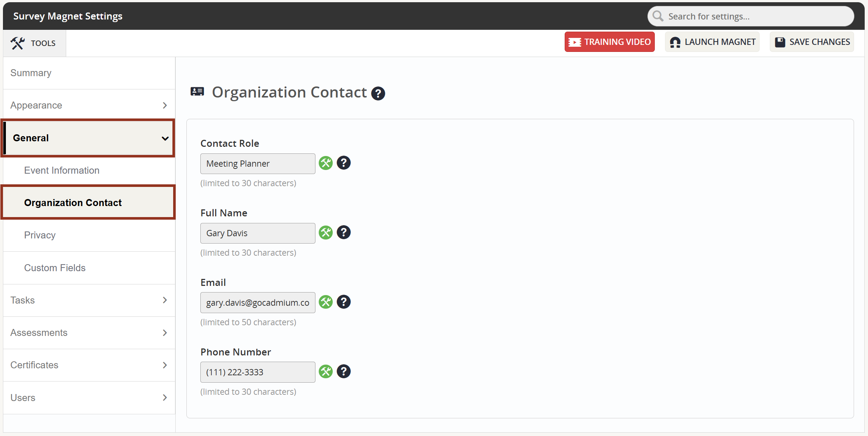Image resolution: width=868 pixels, height=436 pixels.
Task: Open help for the Email field
Action: pyautogui.click(x=344, y=302)
